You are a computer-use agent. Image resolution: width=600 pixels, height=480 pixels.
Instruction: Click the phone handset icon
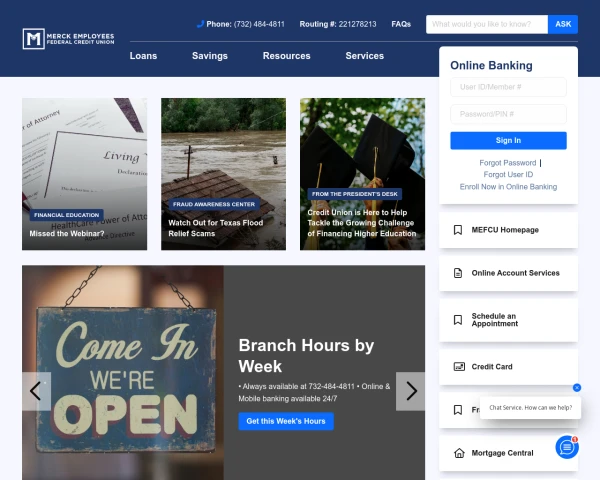click(200, 24)
